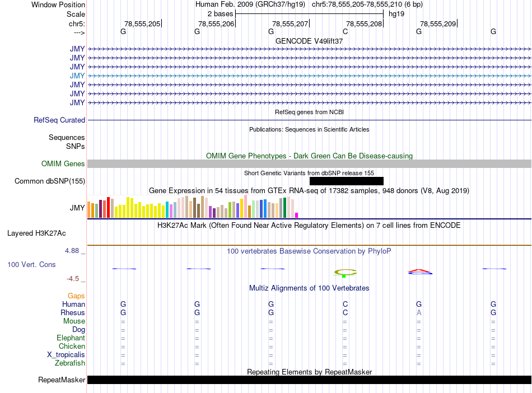Open the H3K27Ac Mark ENCODE track title
Screen dimensions: 532x393
coord(309,226)
